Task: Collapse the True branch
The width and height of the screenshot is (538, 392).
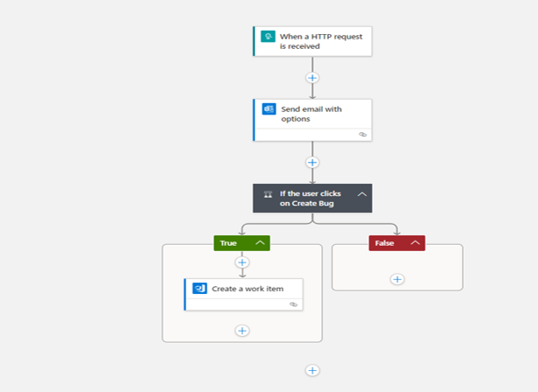Action: [260, 242]
